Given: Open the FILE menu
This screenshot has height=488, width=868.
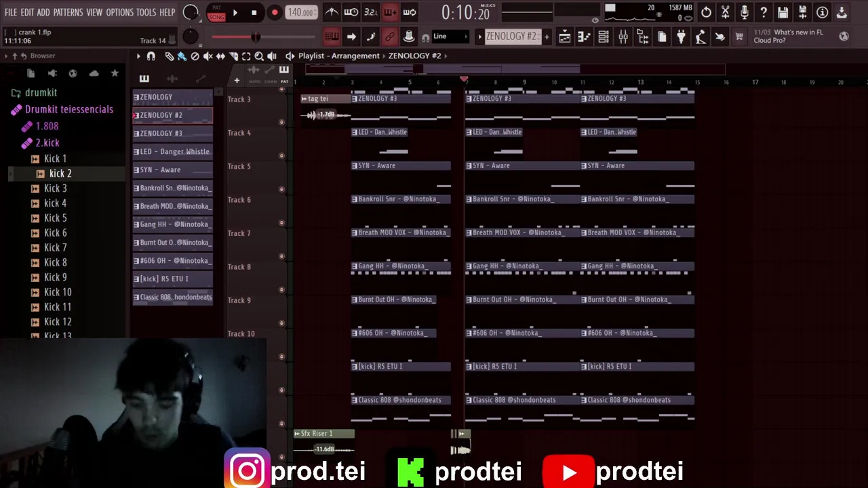Looking at the screenshot, I should click(x=11, y=12).
